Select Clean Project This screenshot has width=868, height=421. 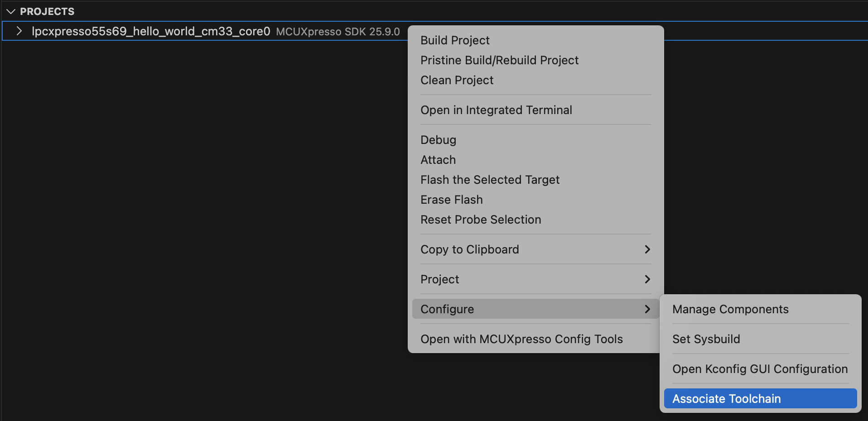457,80
